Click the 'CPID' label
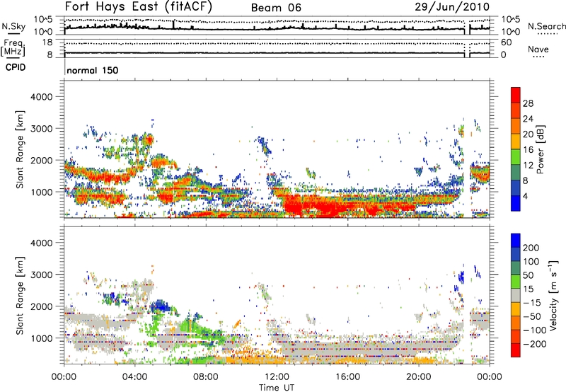The height and width of the screenshot is (392, 566). click(16, 67)
